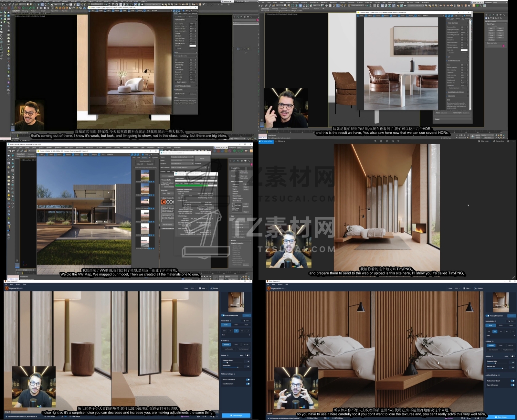Click Undo arrow icon in house scene toolbar

pos(10,151)
